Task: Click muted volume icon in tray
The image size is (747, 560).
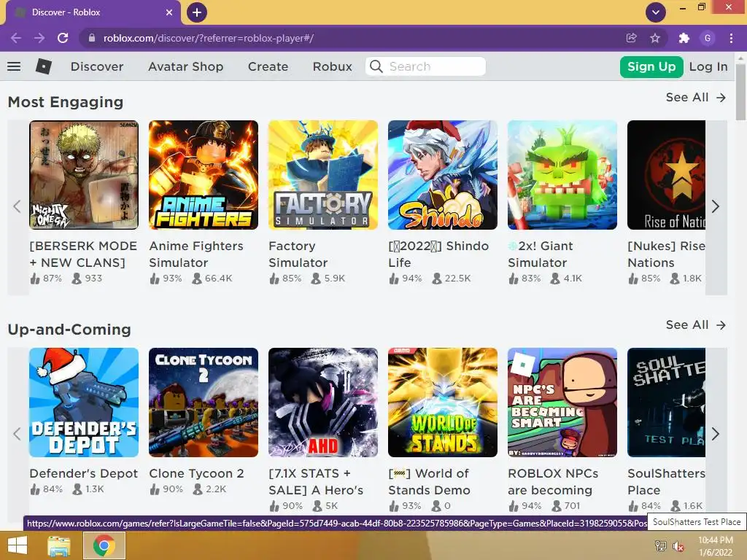Action: pyautogui.click(x=678, y=546)
